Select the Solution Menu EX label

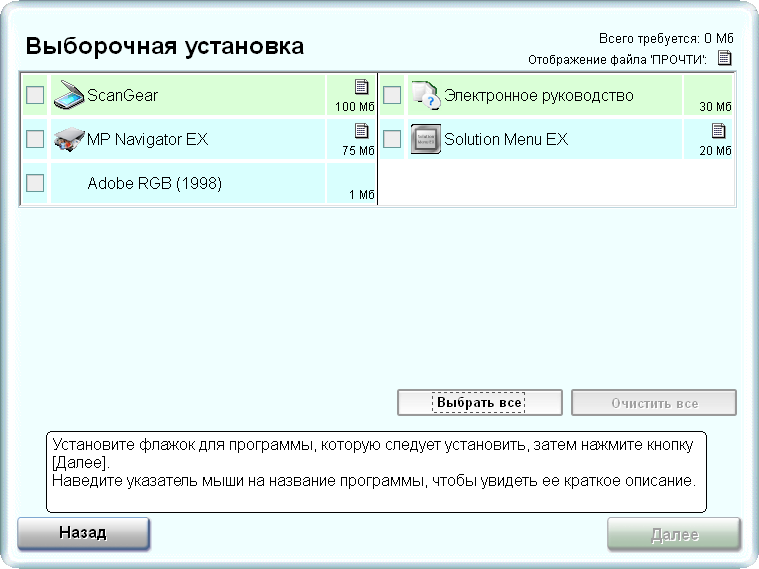(506, 139)
